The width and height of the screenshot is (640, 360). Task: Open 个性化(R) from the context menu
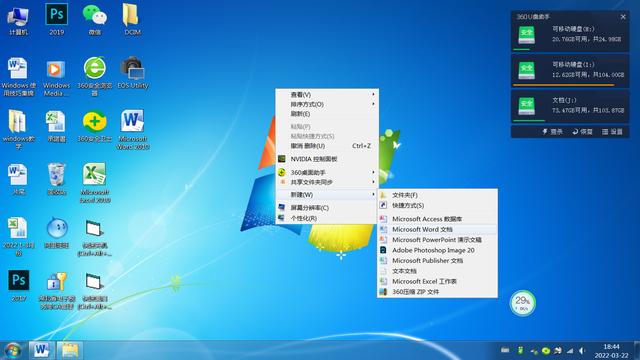click(327, 218)
